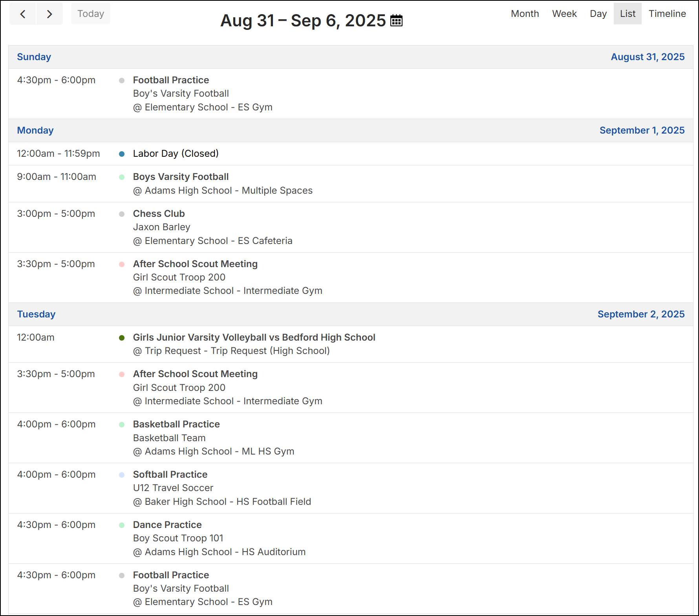Select the List view tab
The image size is (699, 616).
(628, 14)
